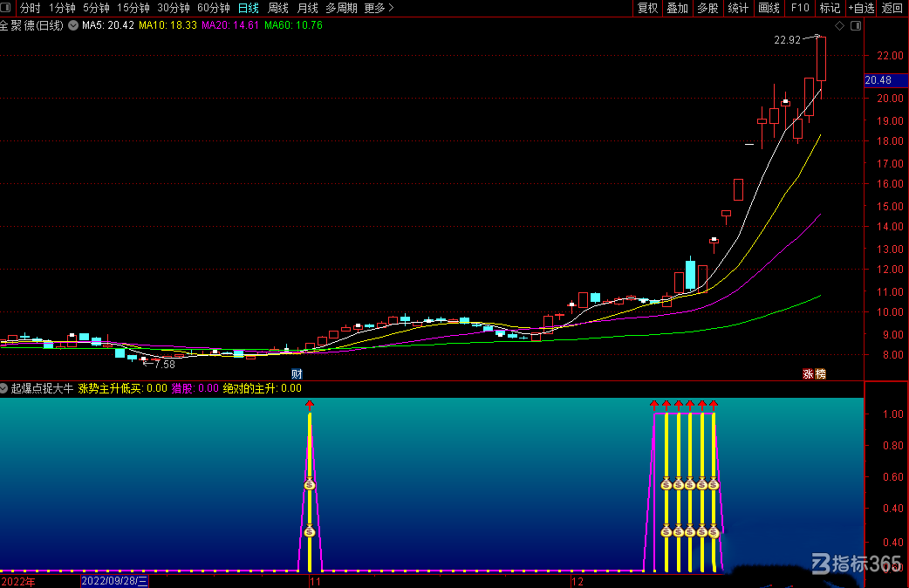Switch to the 分时 intraday view
909x588 pixels.
[x=31, y=8]
